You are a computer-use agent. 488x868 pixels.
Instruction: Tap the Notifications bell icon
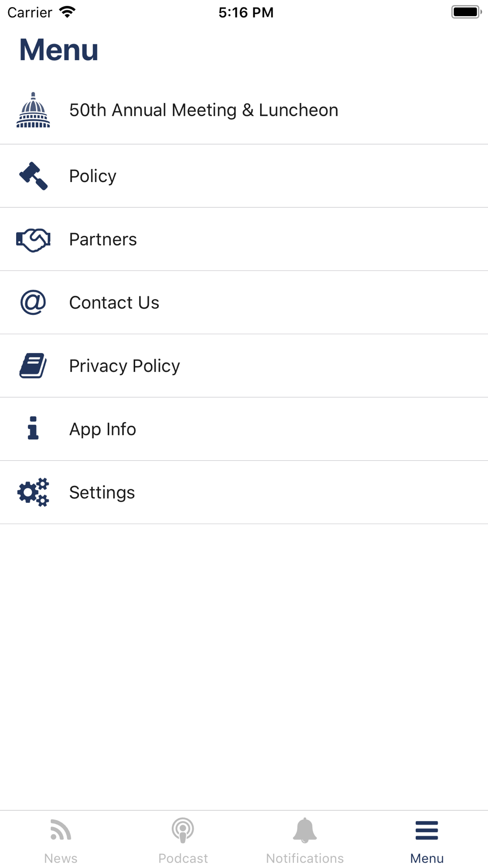point(305,830)
